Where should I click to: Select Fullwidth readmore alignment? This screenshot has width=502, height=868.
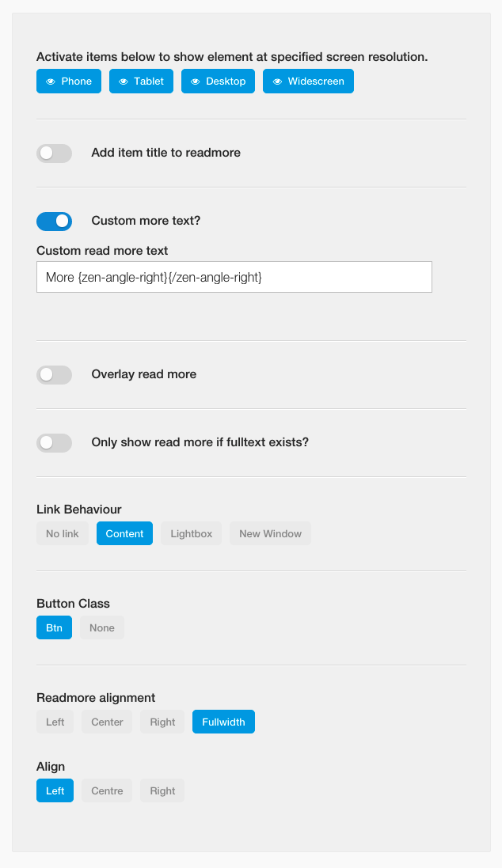point(224,722)
